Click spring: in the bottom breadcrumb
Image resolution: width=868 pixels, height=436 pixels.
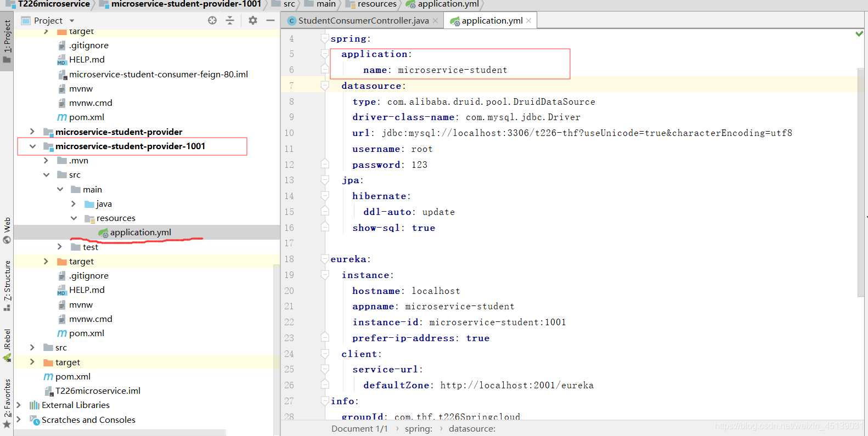coord(419,429)
